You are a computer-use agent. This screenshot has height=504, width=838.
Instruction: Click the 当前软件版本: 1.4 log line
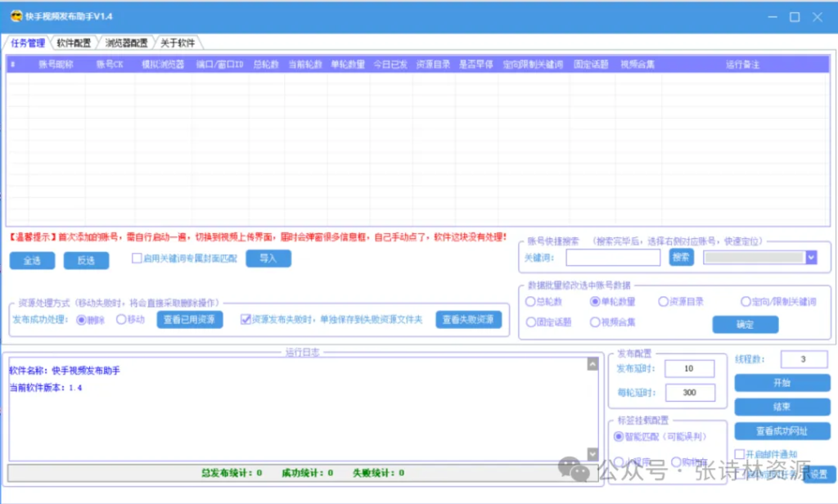tap(46, 388)
